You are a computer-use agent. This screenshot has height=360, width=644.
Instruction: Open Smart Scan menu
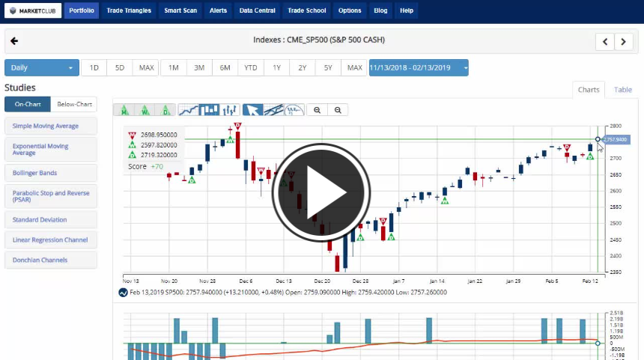[180, 10]
